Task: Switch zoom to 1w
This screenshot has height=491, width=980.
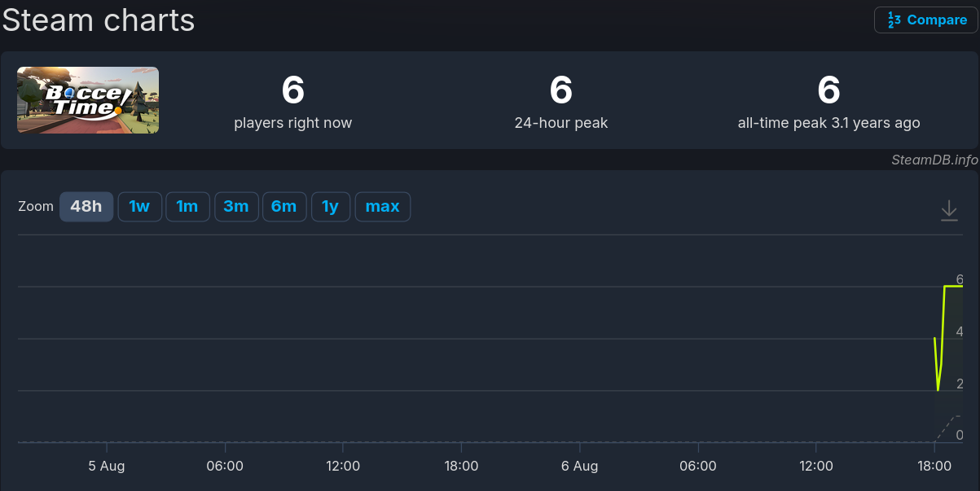Action: click(140, 207)
